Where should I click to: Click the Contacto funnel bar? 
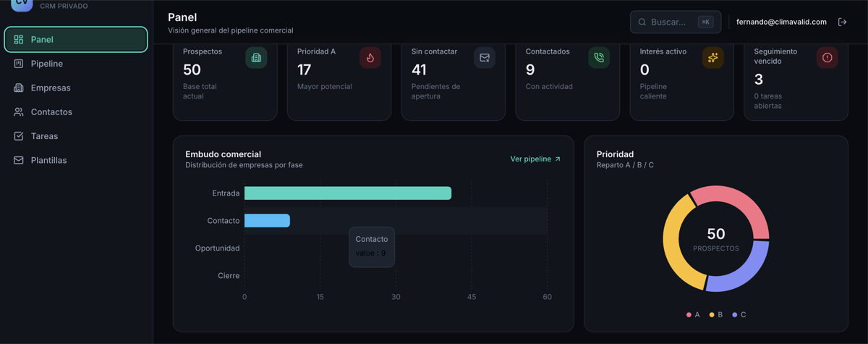tap(267, 221)
